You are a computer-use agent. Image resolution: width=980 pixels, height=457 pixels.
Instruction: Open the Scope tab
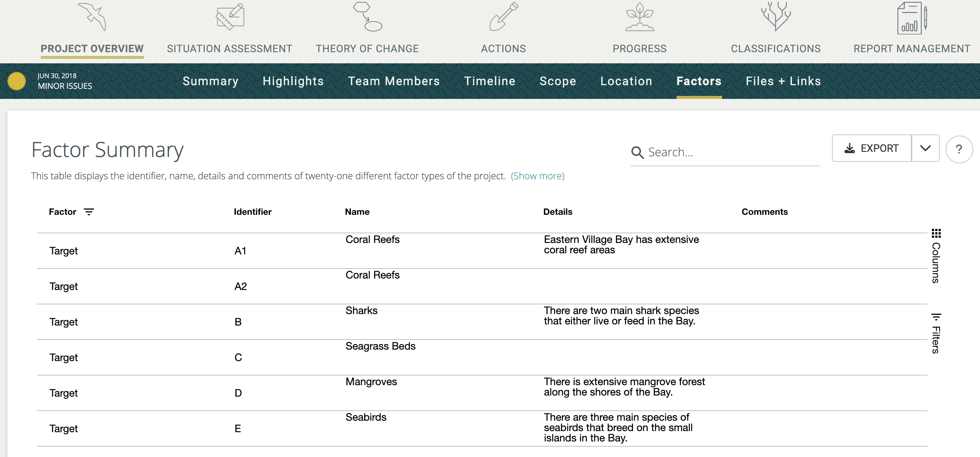coord(557,81)
